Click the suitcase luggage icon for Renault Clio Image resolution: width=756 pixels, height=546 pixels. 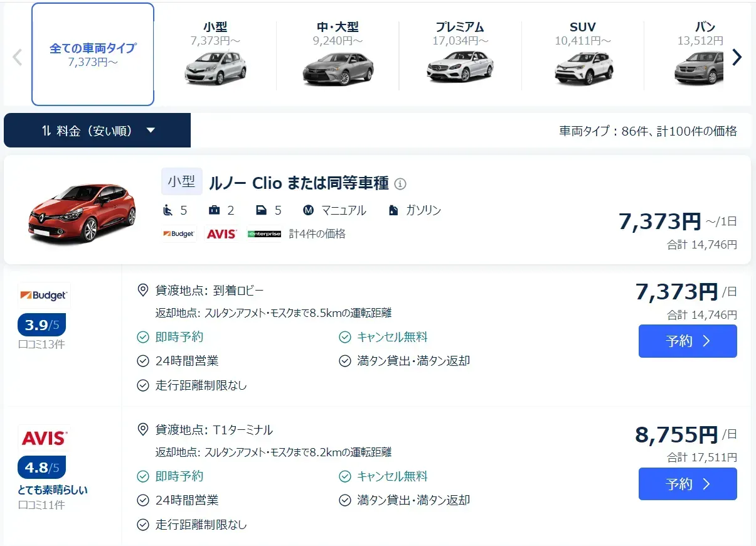pyautogui.click(x=213, y=210)
